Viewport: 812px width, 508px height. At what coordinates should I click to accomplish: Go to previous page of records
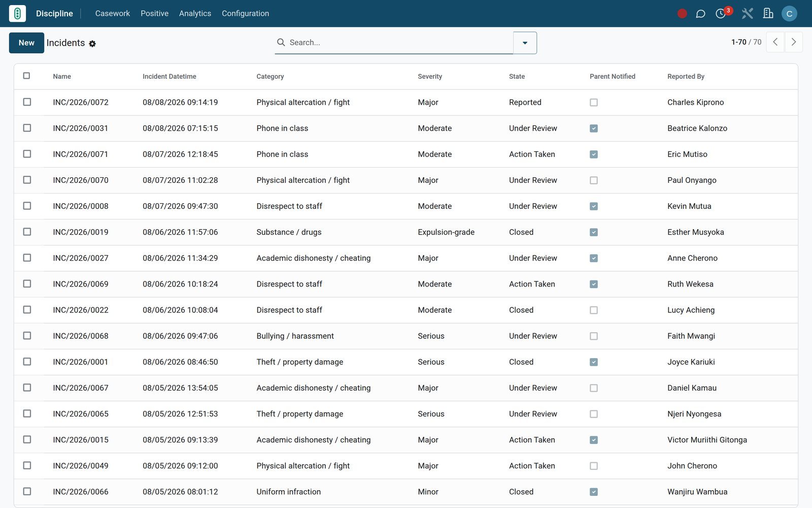point(775,42)
